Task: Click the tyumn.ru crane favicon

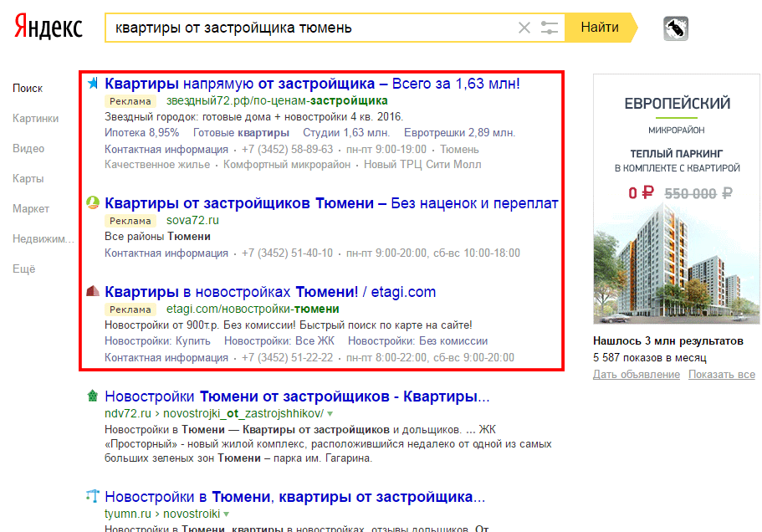Action: click(92, 496)
